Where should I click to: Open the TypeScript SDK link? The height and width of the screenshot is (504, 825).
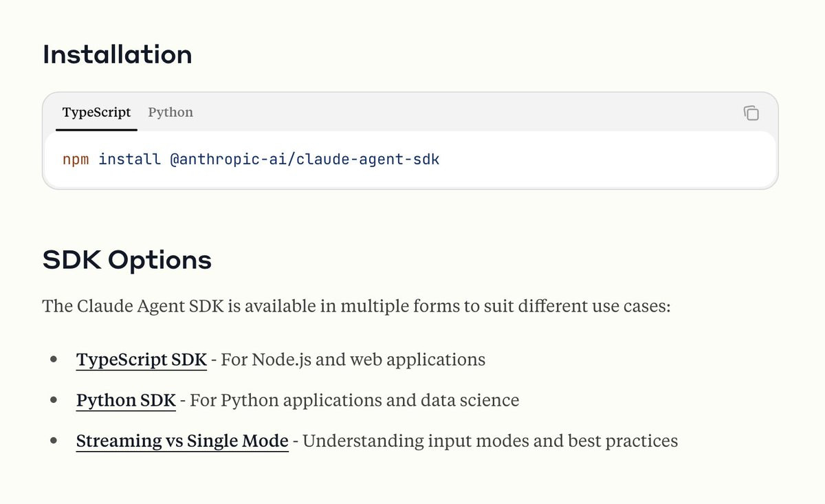pyautogui.click(x=142, y=360)
